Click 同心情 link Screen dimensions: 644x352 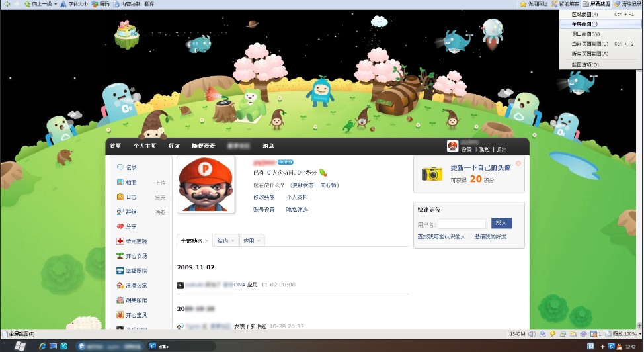point(329,185)
